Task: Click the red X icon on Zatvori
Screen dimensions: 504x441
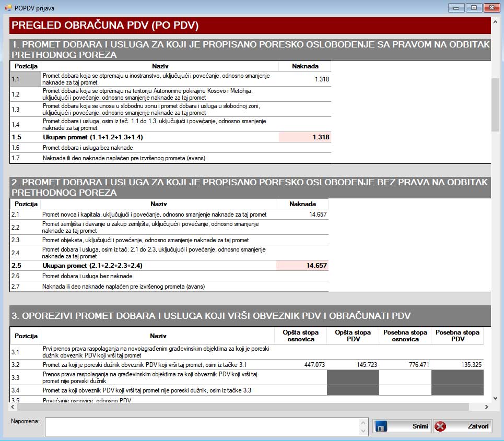Action: (x=440, y=426)
